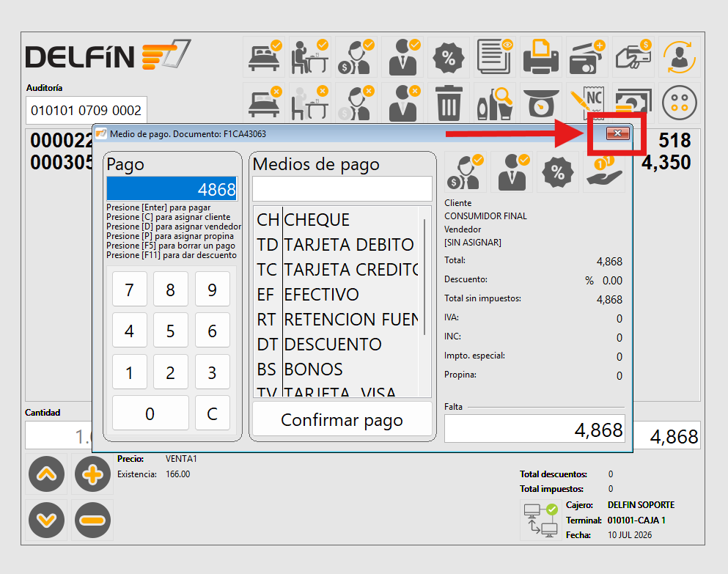Click the remove room icon with X
The width and height of the screenshot is (728, 574).
point(264,103)
